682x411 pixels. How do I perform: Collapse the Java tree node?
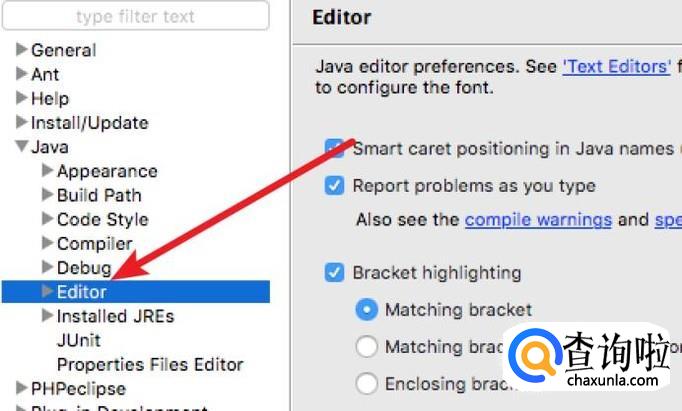pyautogui.click(x=22, y=147)
